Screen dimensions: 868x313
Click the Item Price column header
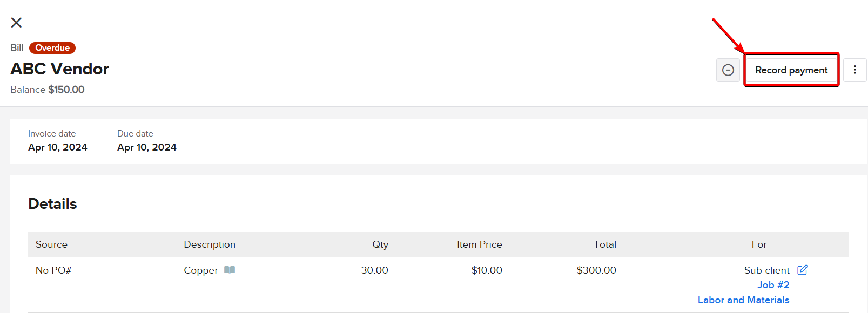click(479, 244)
